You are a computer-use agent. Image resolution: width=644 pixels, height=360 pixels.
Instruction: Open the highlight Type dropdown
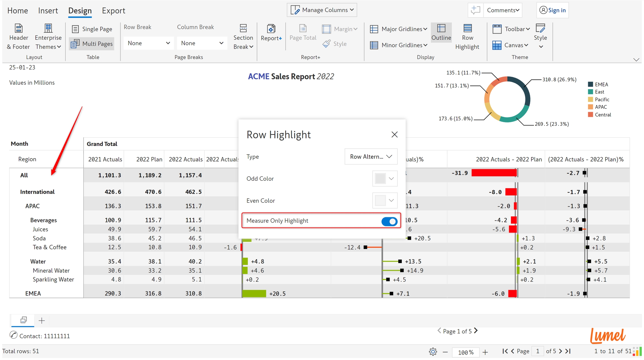point(371,157)
